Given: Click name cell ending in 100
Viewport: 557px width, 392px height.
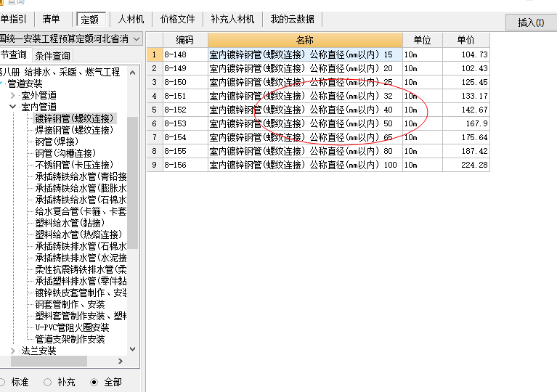Looking at the screenshot, I should click(305, 165).
